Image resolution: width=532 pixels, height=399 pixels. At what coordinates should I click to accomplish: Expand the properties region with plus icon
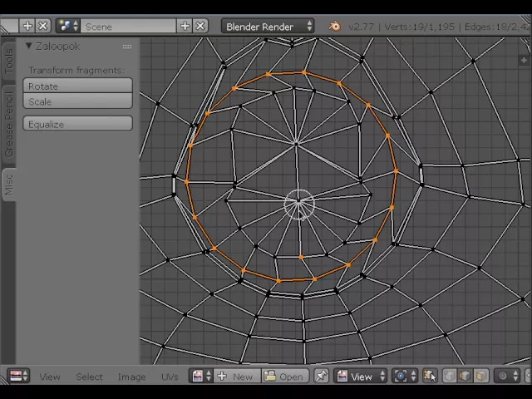525,61
